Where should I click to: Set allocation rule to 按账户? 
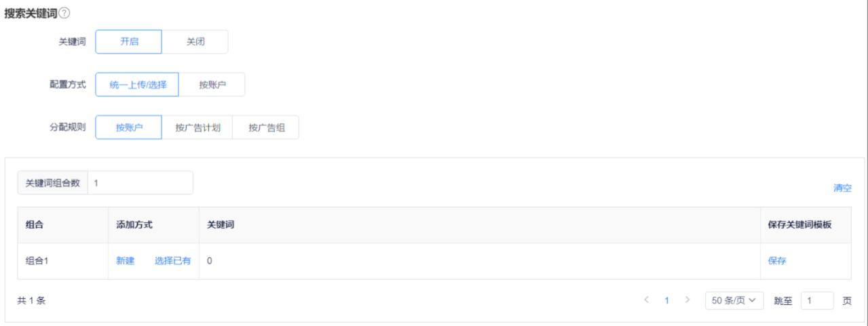point(129,127)
